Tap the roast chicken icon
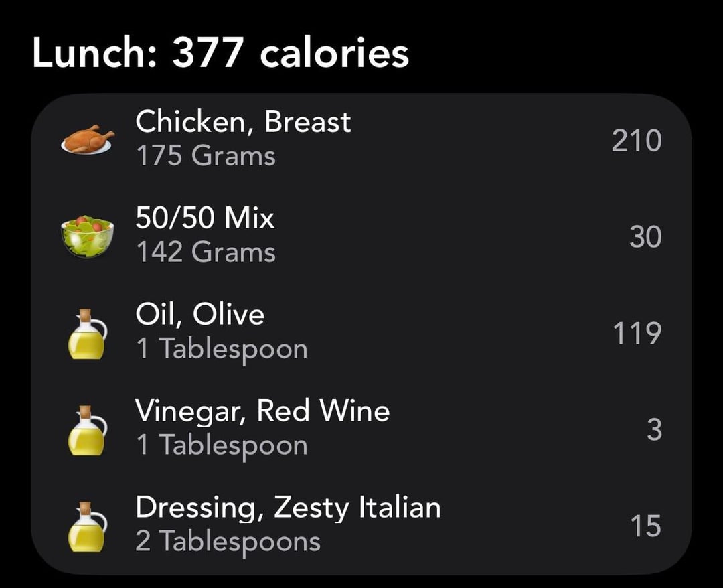This screenshot has width=723, height=588. pyautogui.click(x=88, y=139)
